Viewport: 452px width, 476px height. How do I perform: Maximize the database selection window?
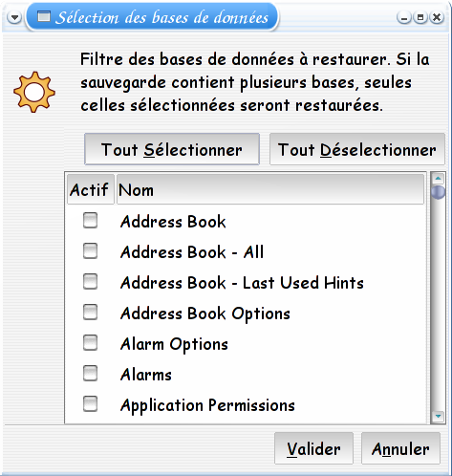click(x=420, y=17)
